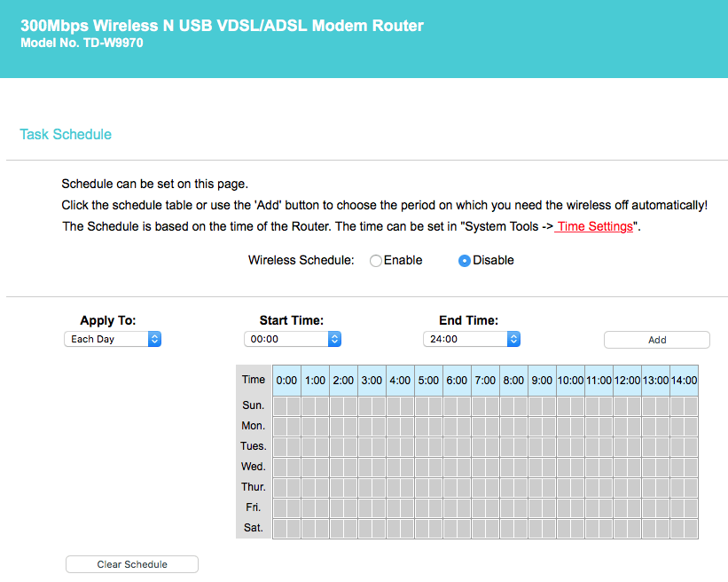728x582 pixels.
Task: Open the Time Settings link
Action: tap(594, 226)
